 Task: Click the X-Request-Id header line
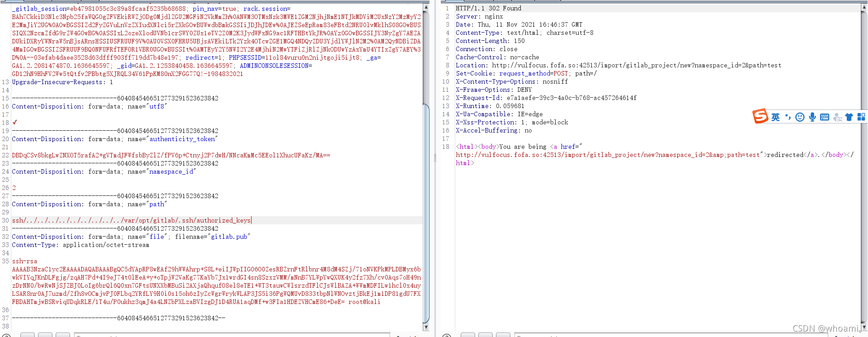tap(546, 98)
